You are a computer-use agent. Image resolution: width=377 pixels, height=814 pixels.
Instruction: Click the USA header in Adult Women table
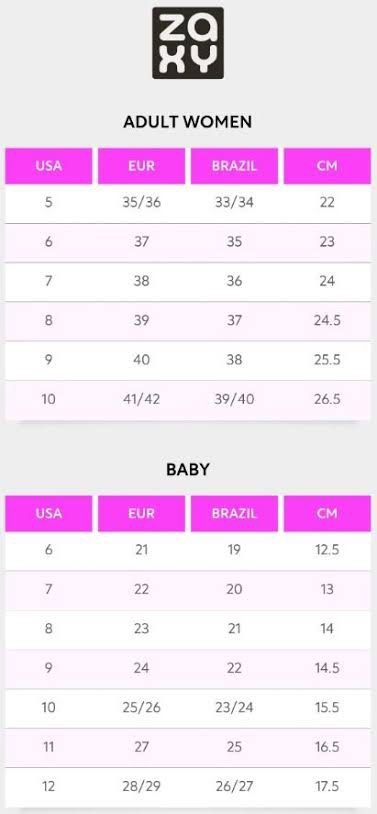point(49,166)
